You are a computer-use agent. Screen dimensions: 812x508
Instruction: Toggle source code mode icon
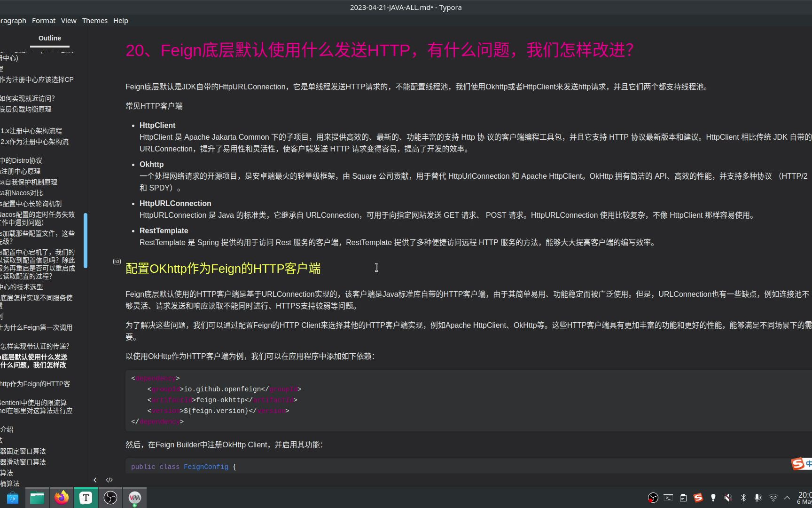click(x=109, y=480)
